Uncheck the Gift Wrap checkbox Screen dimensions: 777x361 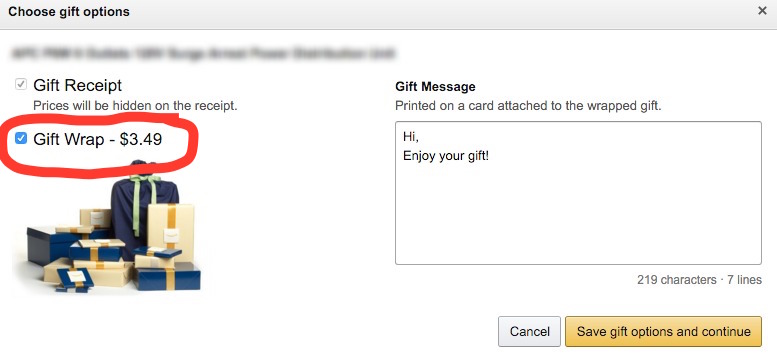click(21, 139)
